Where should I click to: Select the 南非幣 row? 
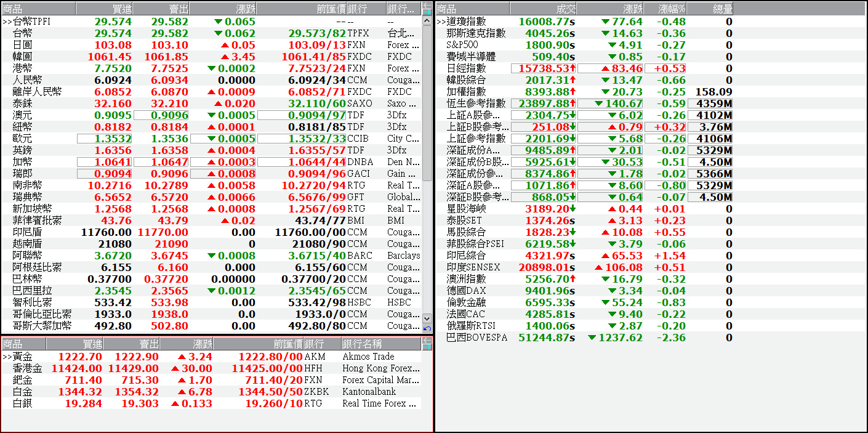tap(212, 185)
